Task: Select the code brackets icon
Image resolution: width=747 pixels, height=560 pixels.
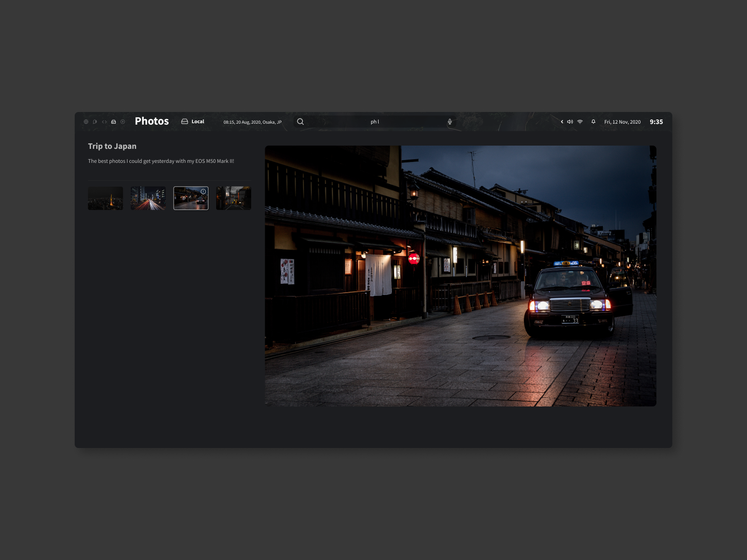Action: [104, 121]
